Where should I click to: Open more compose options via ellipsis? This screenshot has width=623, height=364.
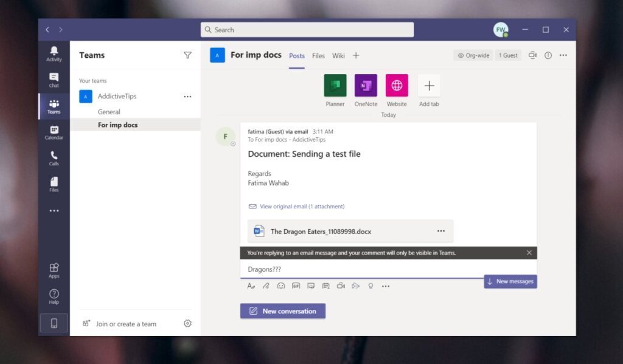(x=386, y=286)
